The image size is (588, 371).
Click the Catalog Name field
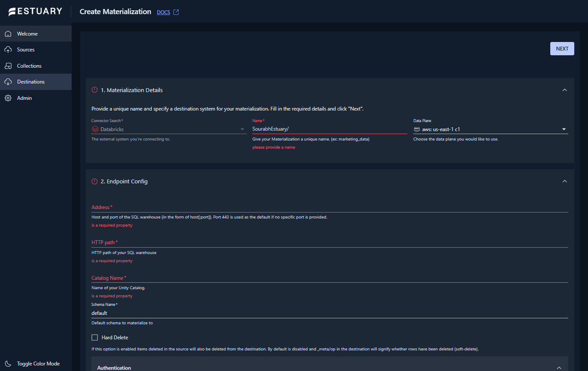[329, 278]
